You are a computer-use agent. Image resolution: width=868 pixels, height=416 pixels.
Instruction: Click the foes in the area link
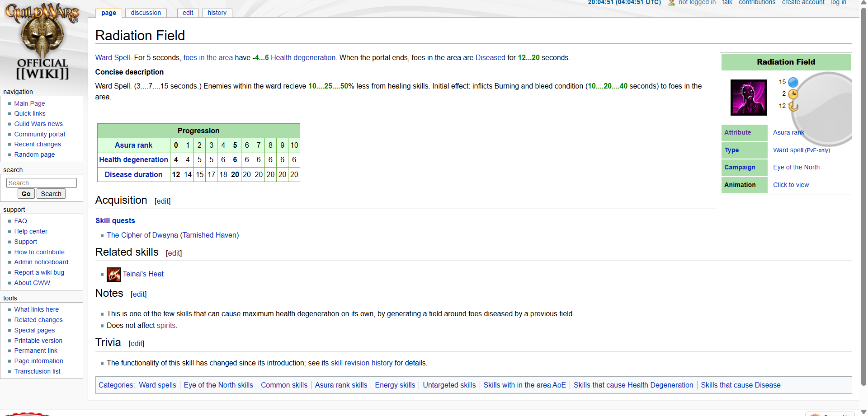tap(208, 57)
